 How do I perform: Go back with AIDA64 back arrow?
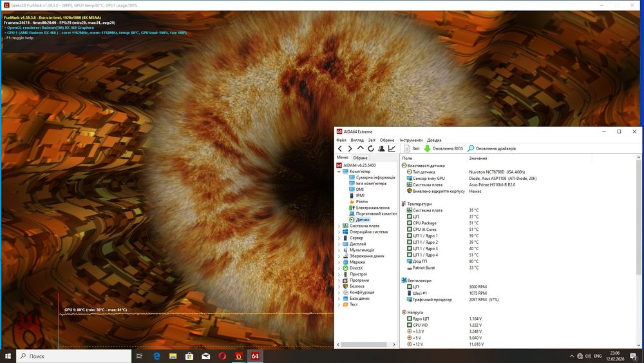tap(339, 148)
